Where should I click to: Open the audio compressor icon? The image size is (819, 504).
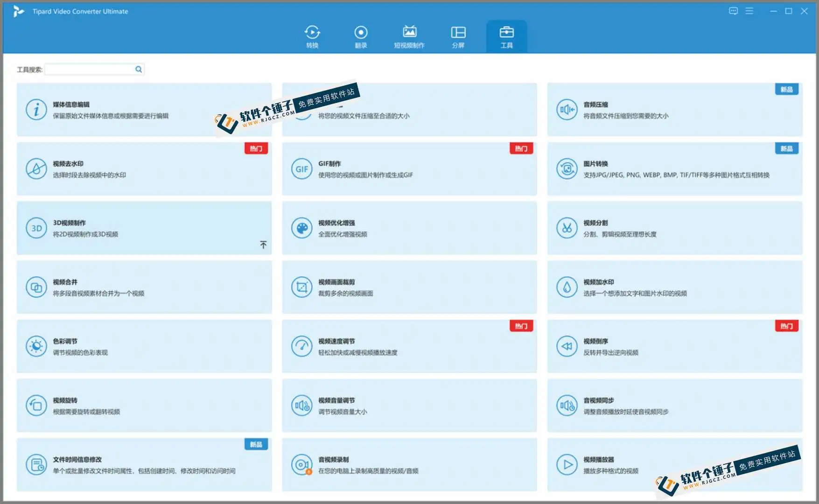tap(567, 110)
